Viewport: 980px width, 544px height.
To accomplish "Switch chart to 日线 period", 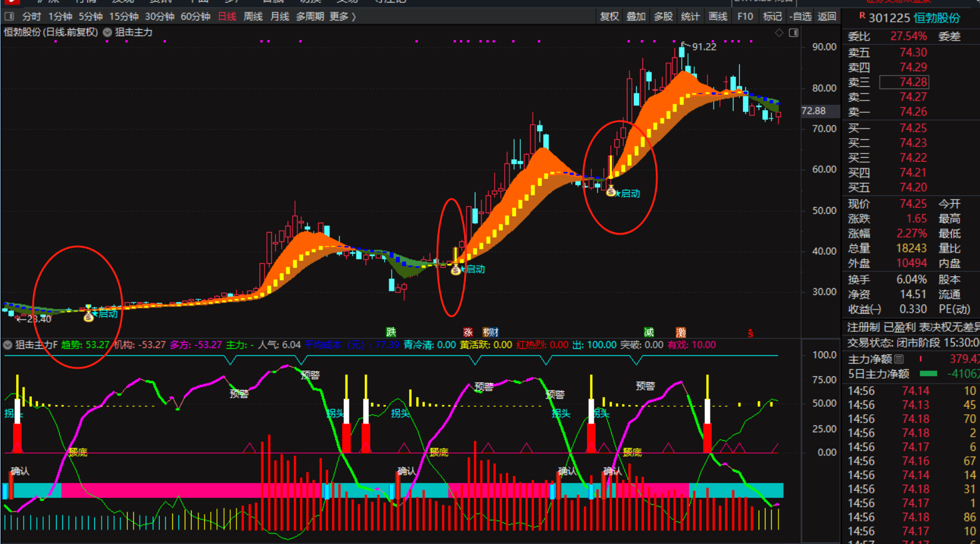I will tap(227, 16).
